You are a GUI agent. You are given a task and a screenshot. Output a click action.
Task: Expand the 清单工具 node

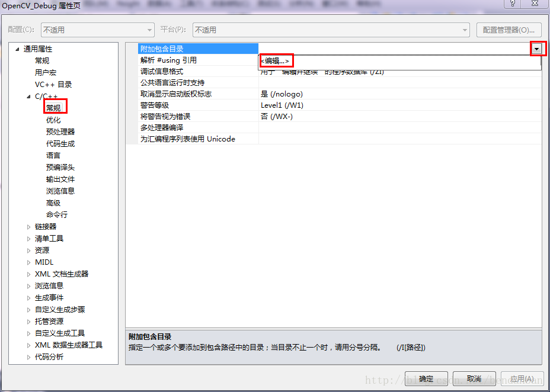(x=29, y=239)
